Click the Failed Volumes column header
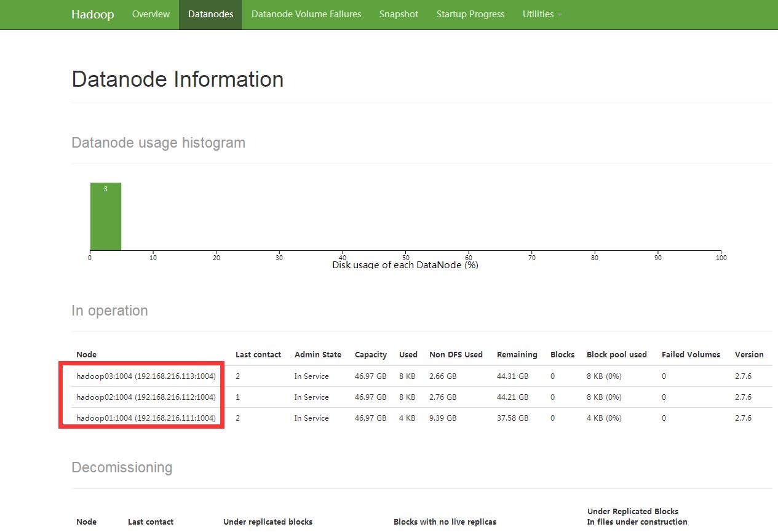The width and height of the screenshot is (778, 532). [691, 355]
